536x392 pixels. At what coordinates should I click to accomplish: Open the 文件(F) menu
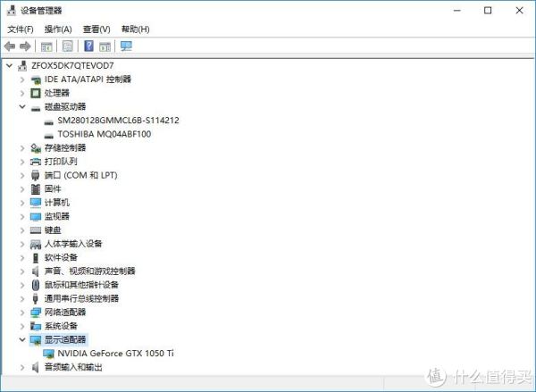(x=21, y=29)
